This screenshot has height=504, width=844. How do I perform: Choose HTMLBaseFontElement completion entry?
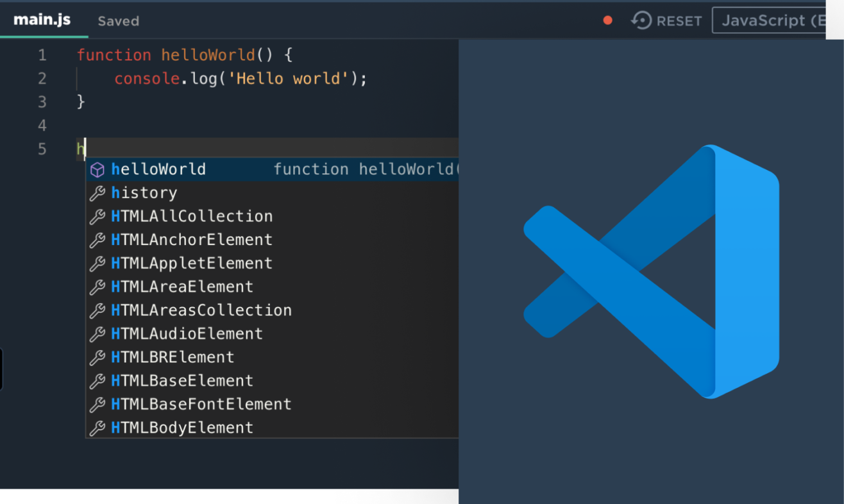pos(201,405)
